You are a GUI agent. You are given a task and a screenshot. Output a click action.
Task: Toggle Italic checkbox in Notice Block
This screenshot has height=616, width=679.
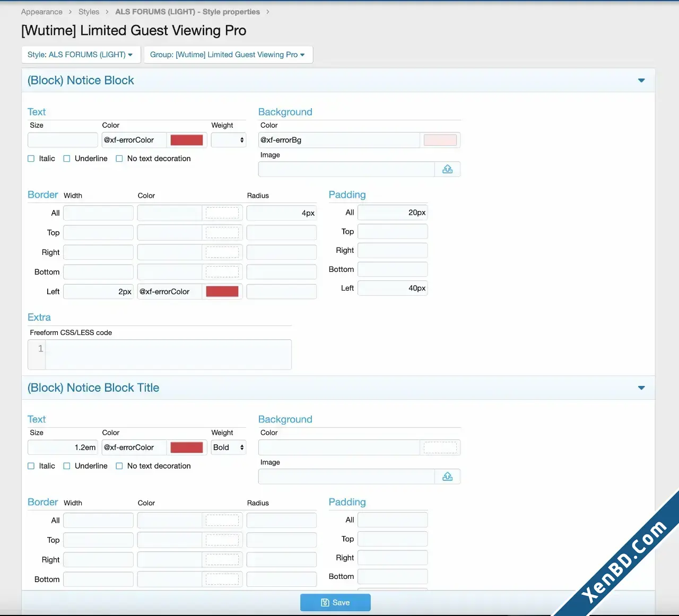click(31, 159)
